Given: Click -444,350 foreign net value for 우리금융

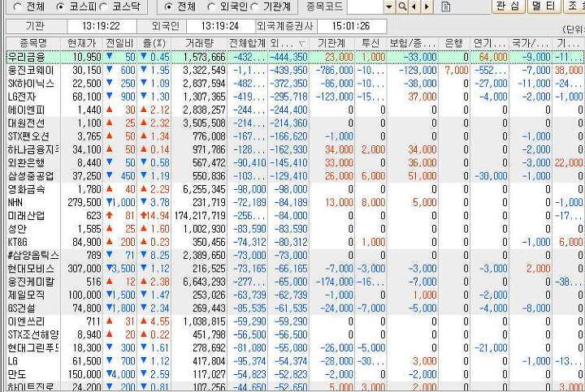Looking at the screenshot, I should coord(288,57).
